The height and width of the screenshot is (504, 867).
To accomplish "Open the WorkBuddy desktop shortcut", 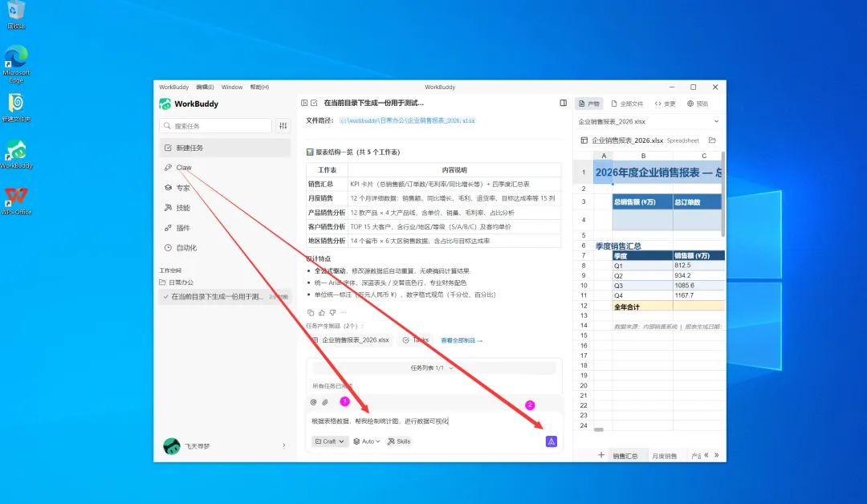I will (x=16, y=155).
